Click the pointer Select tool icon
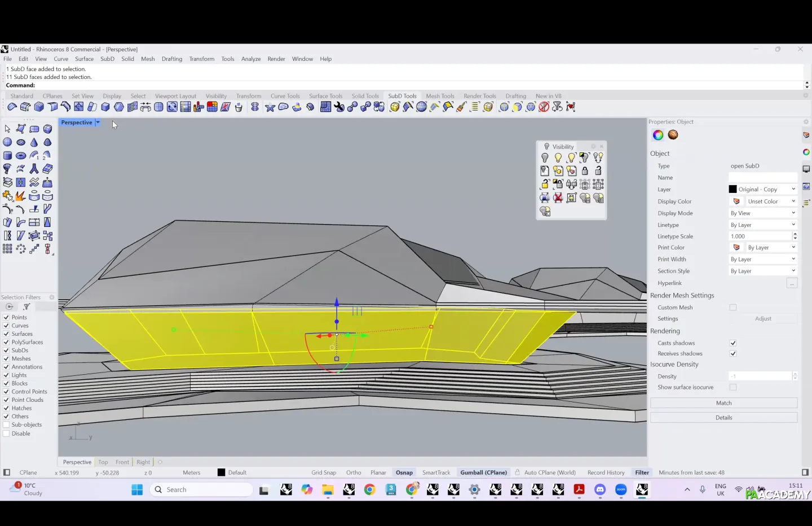Viewport: 812px width, 526px height. [x=7, y=129]
